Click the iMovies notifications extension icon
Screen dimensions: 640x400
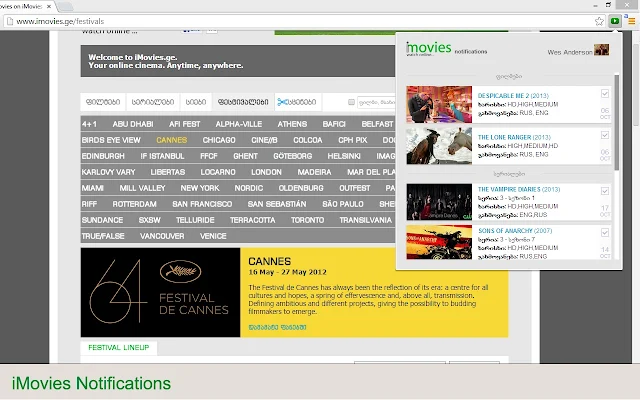tap(615, 21)
